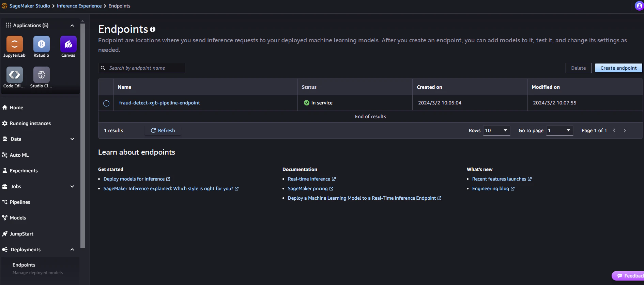Open the Rows per page dropdown
The image size is (644, 285).
pyautogui.click(x=496, y=130)
